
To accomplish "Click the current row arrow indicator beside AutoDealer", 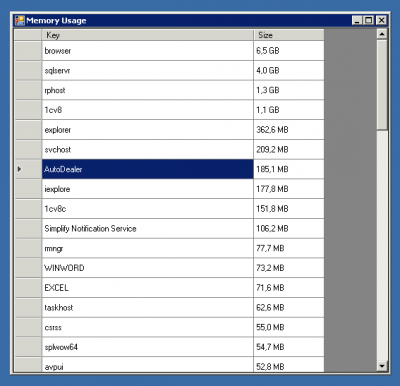I will point(19,169).
